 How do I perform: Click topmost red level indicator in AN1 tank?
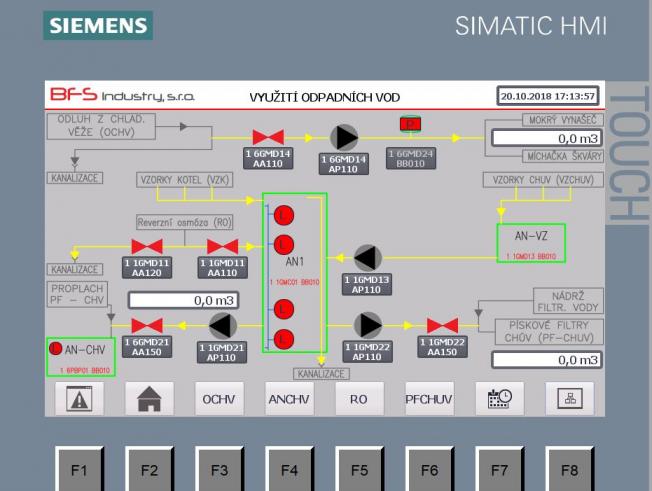(284, 215)
